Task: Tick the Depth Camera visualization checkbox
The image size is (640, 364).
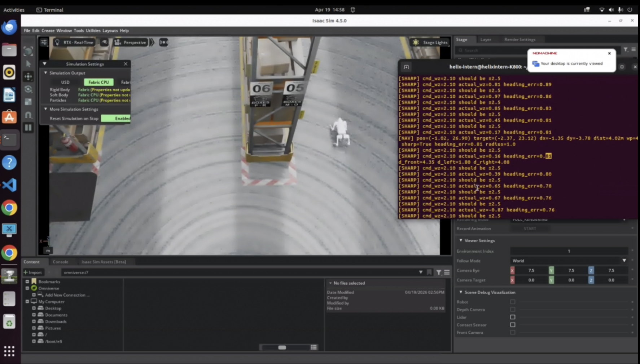Action: click(x=513, y=310)
